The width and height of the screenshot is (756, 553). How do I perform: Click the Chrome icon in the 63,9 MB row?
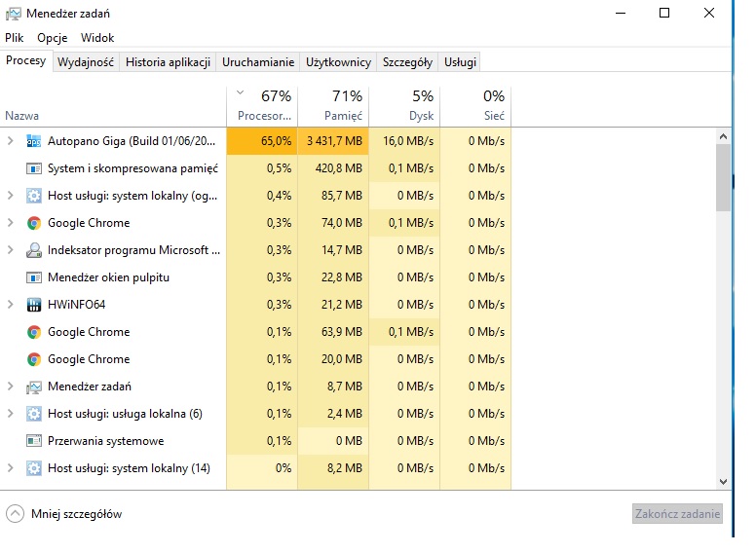tap(34, 332)
